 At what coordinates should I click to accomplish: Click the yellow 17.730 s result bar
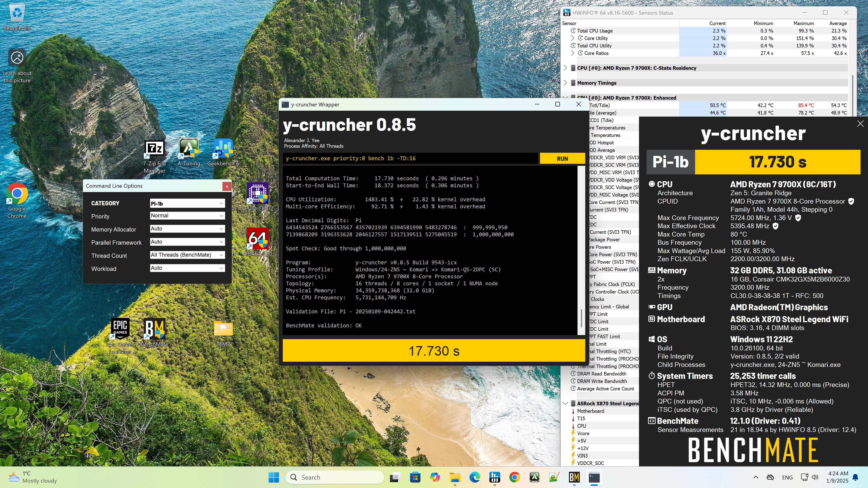pos(434,351)
